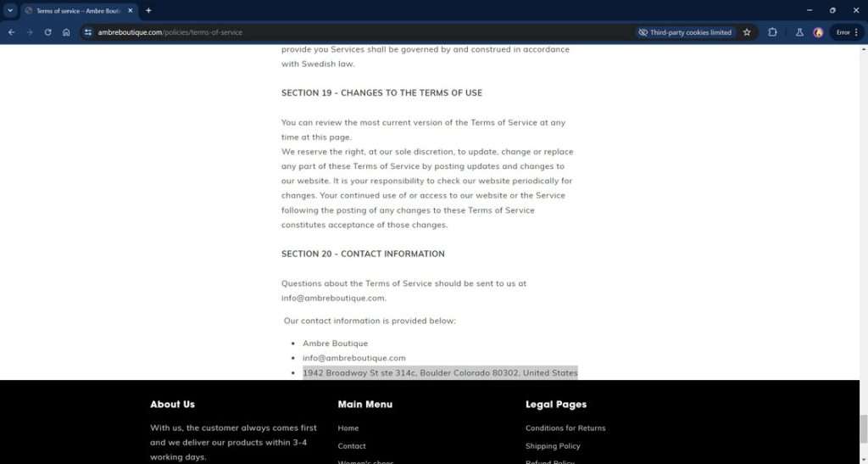Image resolution: width=868 pixels, height=464 pixels.
Task: Open the Shipping Policy link
Action: (553, 445)
